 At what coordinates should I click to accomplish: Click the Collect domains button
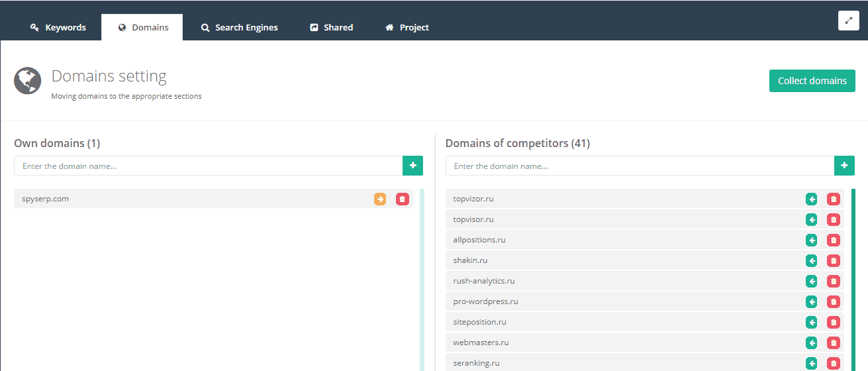coord(812,81)
